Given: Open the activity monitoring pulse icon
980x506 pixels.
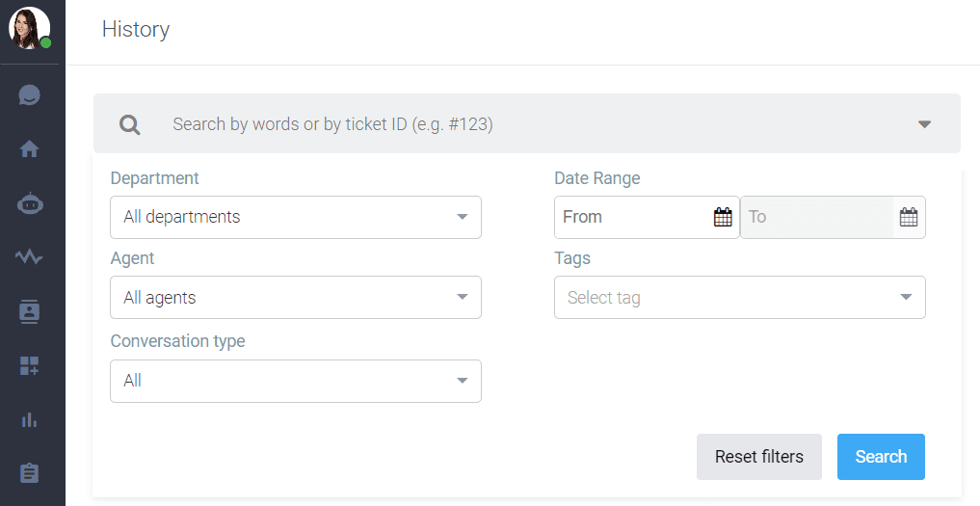Looking at the screenshot, I should click(29, 256).
